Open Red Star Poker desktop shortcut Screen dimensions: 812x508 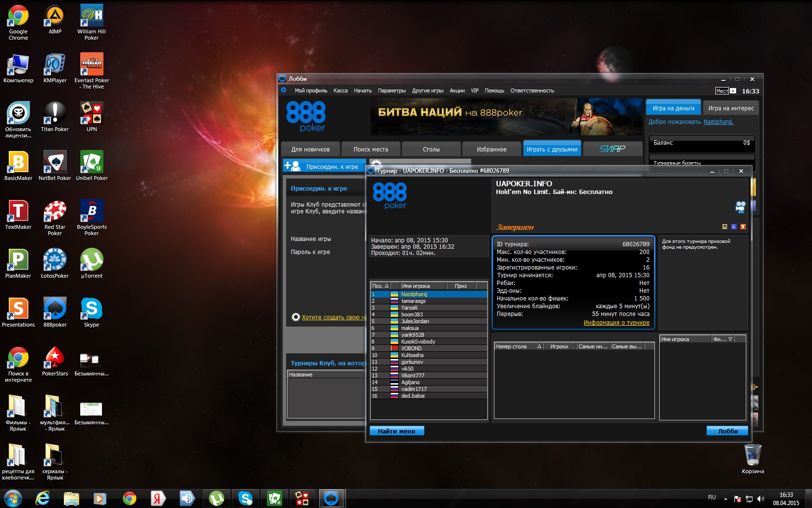pyautogui.click(x=55, y=218)
